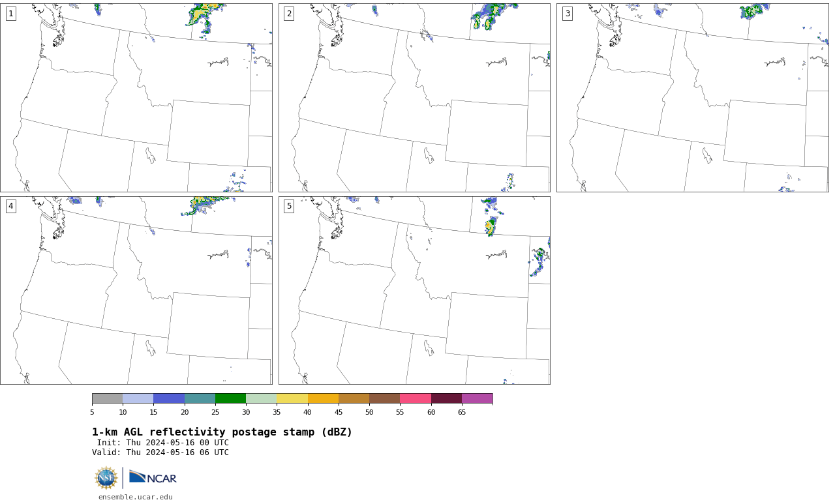The height and width of the screenshot is (504, 835).
Task: Open ensemble member 4 reflectivity map
Action: [136, 290]
